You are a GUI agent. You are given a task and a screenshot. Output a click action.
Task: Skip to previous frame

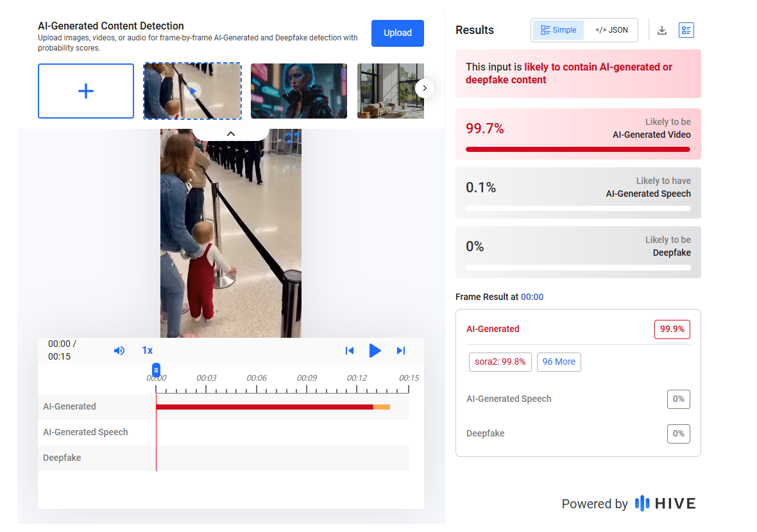click(x=350, y=351)
